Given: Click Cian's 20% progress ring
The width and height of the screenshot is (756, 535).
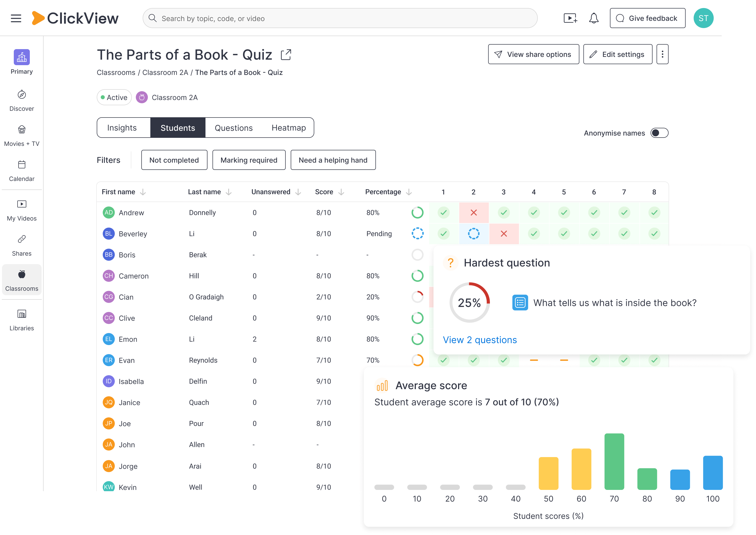Looking at the screenshot, I should (417, 297).
